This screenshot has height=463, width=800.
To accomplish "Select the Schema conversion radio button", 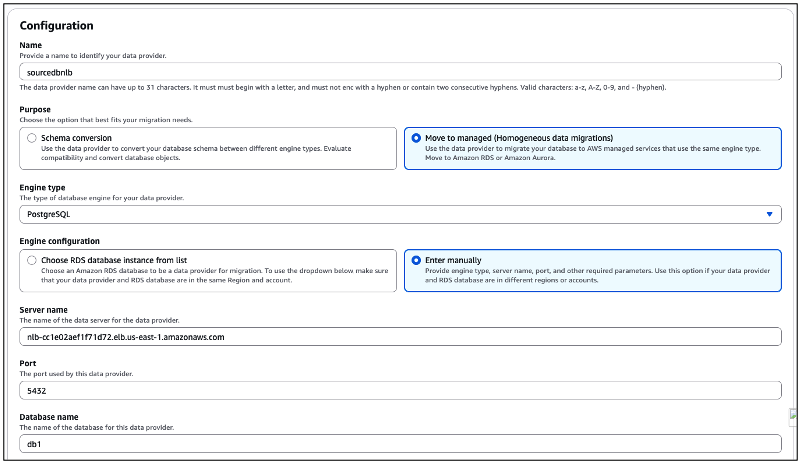I will tap(33, 138).
